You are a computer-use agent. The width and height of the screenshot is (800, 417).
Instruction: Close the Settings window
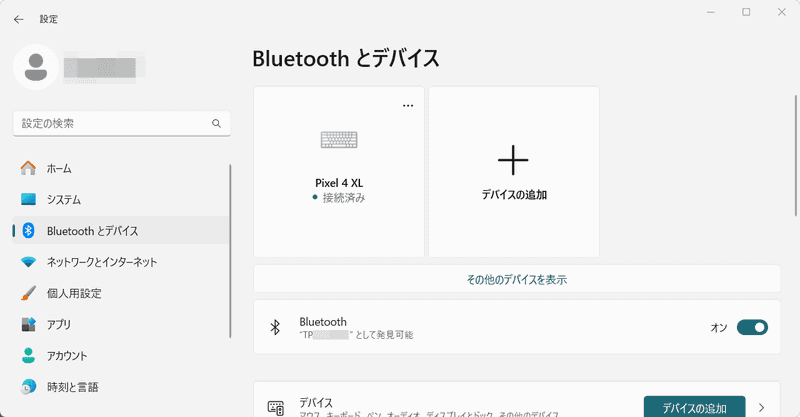[781, 12]
